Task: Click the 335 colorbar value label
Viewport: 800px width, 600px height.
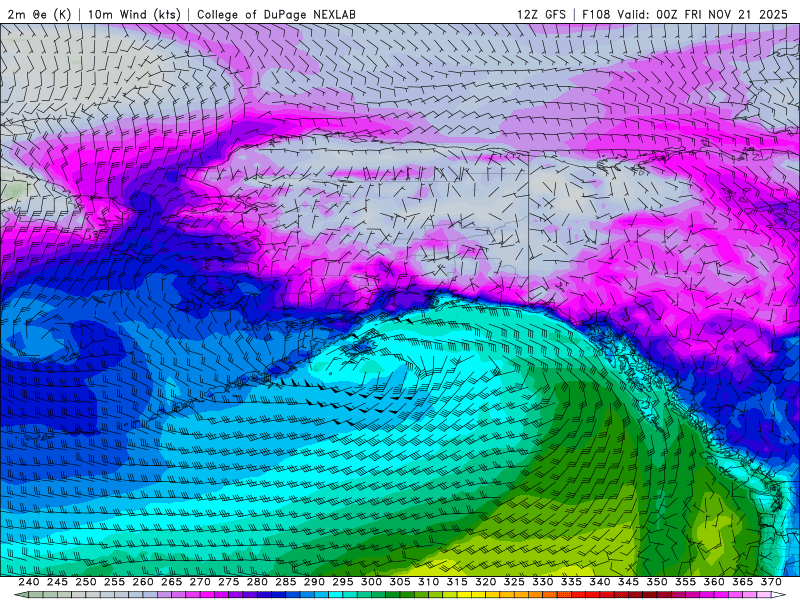Action: pyautogui.click(x=571, y=582)
